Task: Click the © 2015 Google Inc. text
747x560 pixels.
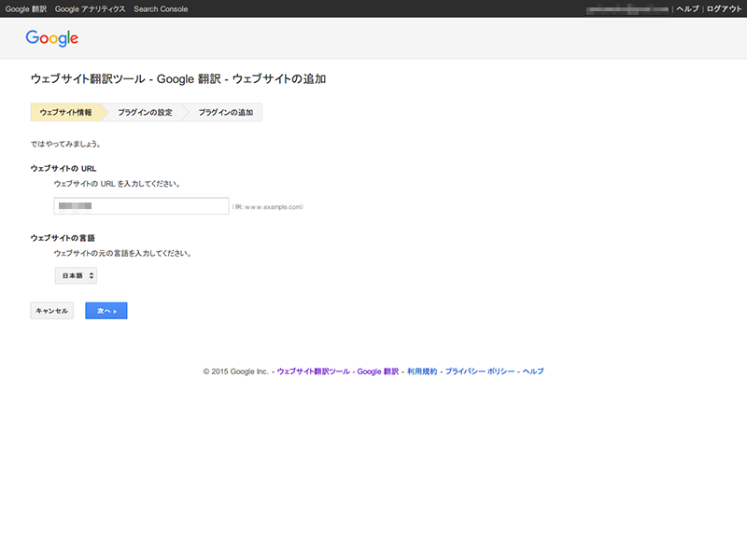Action: [236, 371]
